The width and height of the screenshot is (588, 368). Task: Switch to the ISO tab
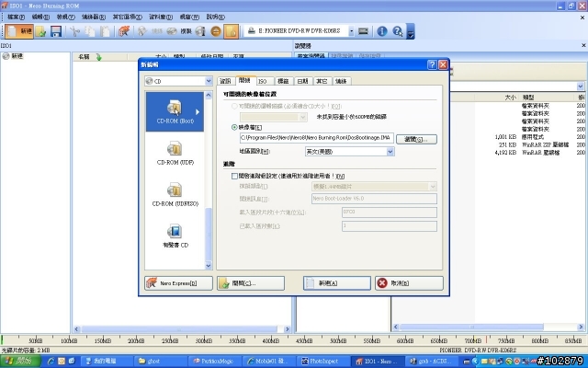[264, 81]
